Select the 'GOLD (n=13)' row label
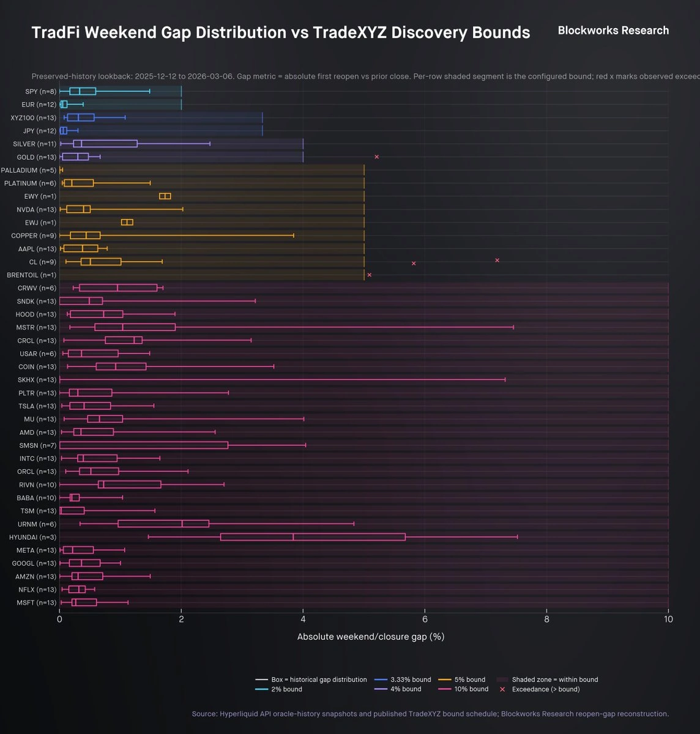 tap(37, 157)
